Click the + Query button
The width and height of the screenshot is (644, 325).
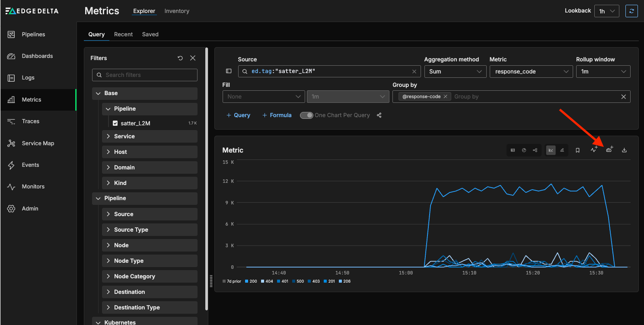click(x=238, y=115)
